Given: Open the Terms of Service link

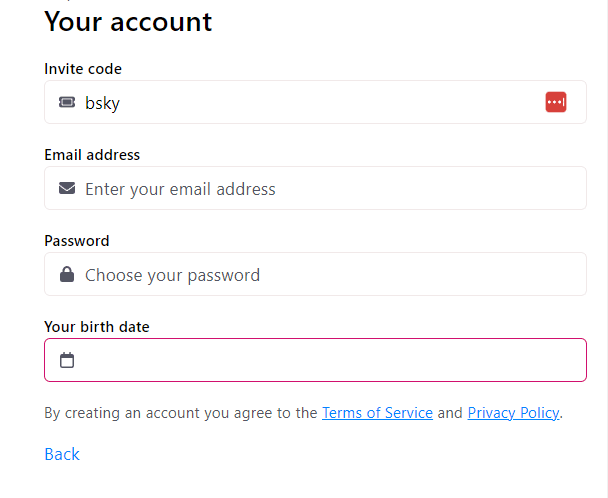Looking at the screenshot, I should 377,413.
